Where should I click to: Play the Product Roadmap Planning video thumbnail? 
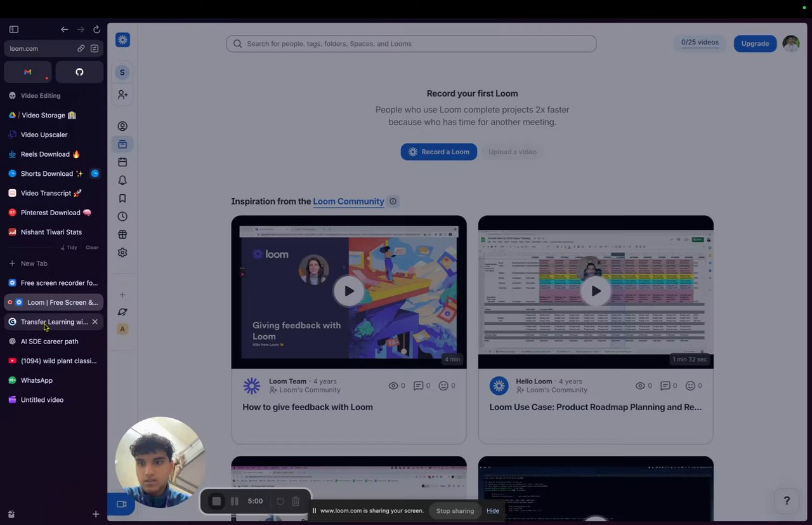coord(596,291)
